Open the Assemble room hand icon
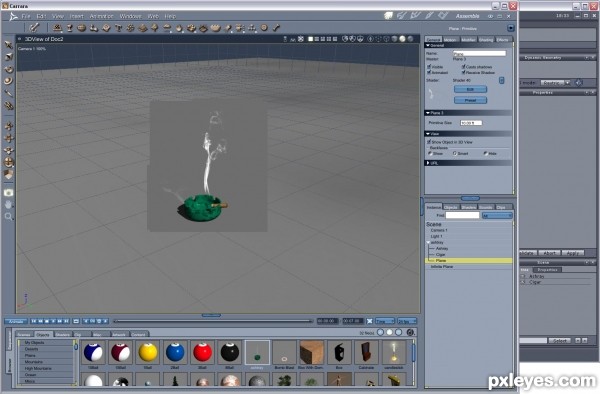Viewport: 600px width, 394px height. 388,16
